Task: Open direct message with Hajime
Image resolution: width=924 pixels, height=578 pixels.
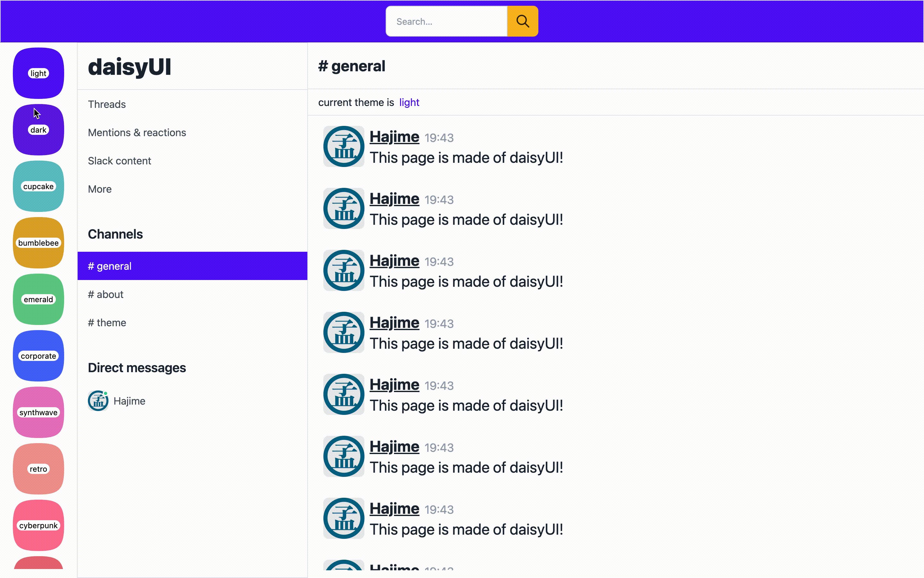Action: [x=193, y=401]
